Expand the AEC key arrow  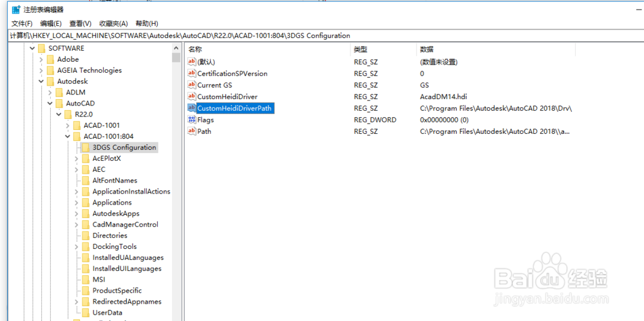pos(77,170)
